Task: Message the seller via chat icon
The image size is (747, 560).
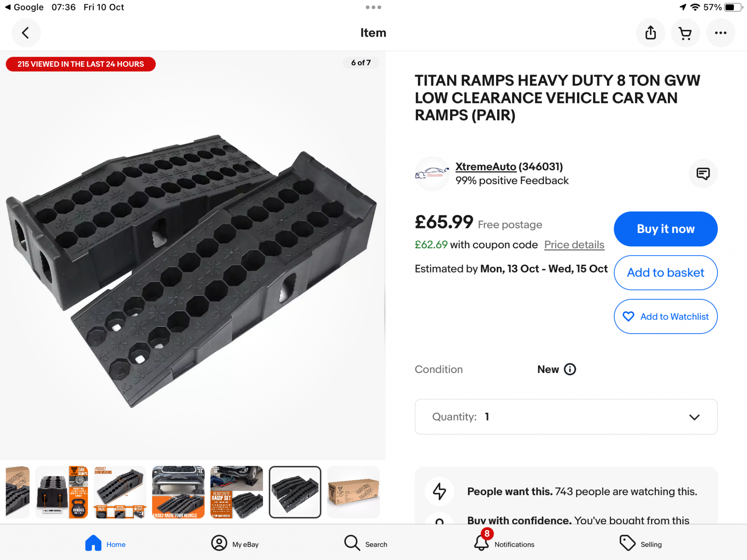Action: 703,174
